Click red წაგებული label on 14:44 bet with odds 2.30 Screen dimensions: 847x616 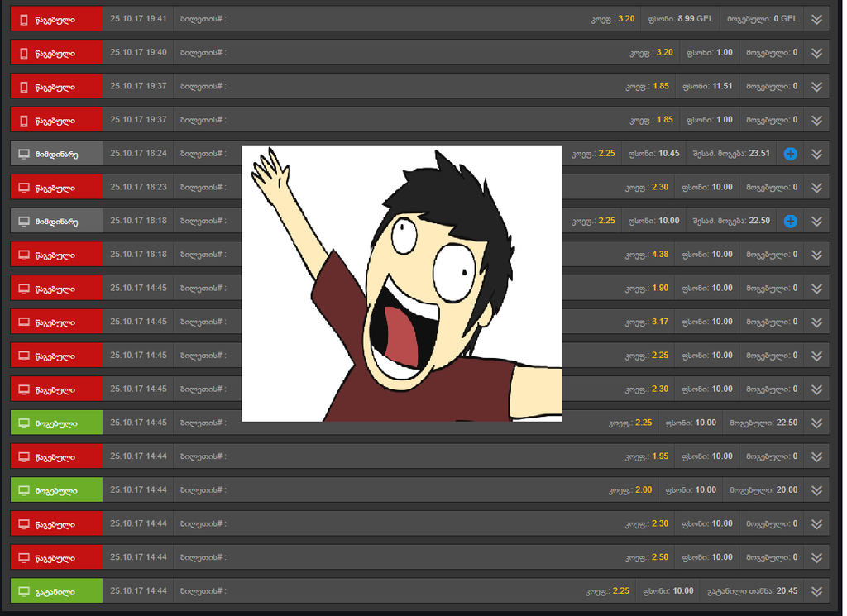click(55, 524)
